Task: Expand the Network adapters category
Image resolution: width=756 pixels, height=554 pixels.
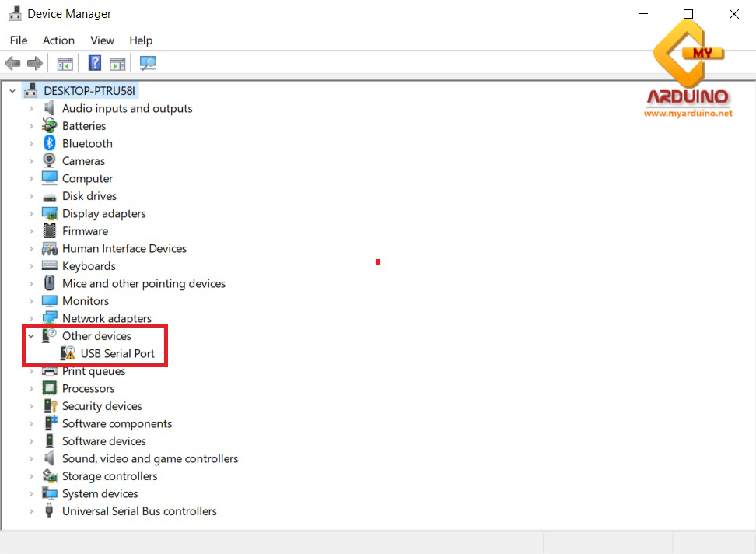Action: pyautogui.click(x=30, y=318)
